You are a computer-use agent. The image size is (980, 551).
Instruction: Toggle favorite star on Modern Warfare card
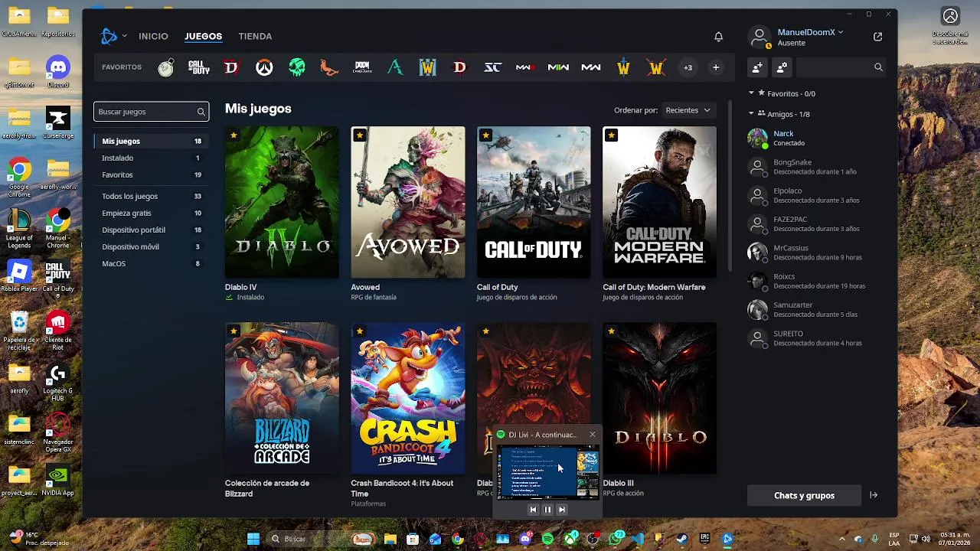coord(611,135)
